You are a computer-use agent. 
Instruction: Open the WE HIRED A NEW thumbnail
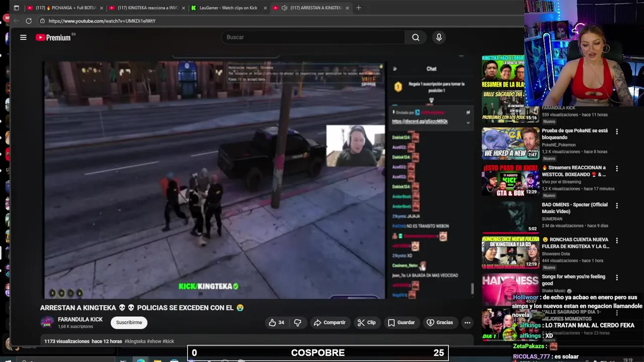(x=510, y=143)
